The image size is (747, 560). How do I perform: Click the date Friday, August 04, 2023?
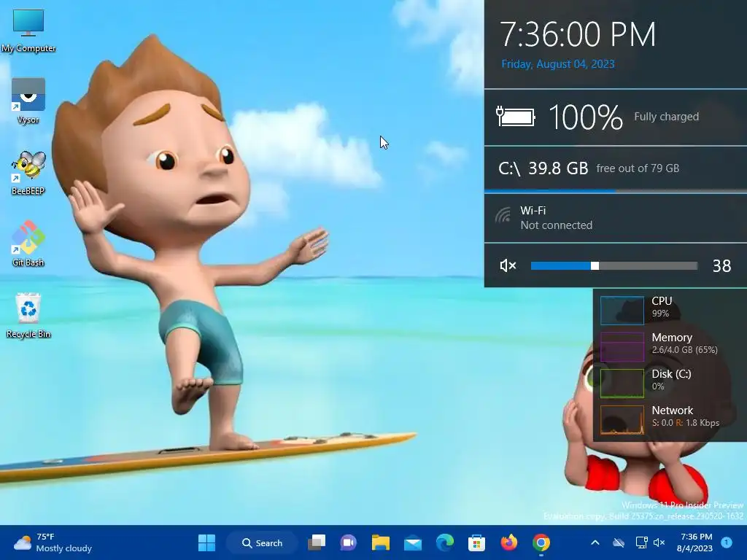click(x=558, y=64)
